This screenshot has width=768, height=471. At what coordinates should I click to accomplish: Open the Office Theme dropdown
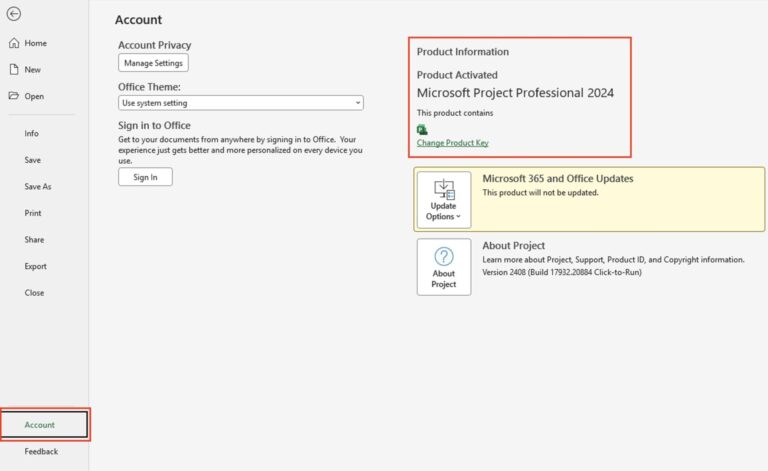(x=240, y=103)
